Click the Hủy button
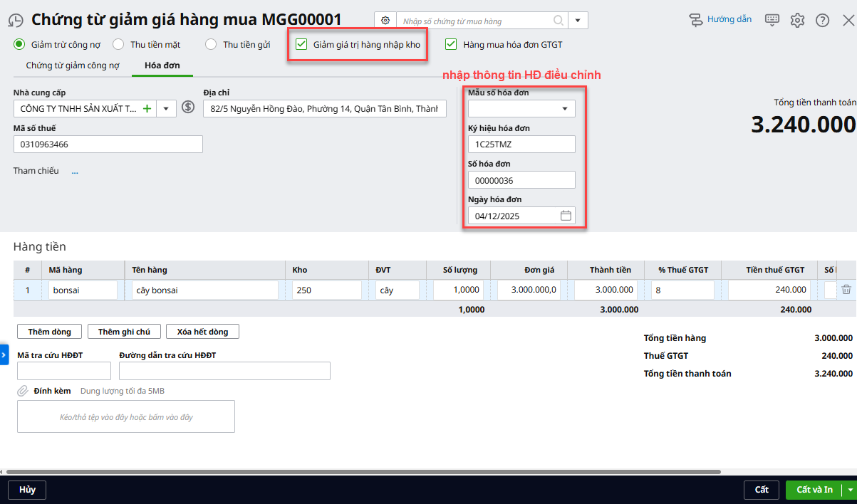The image size is (857, 504). tap(27, 490)
